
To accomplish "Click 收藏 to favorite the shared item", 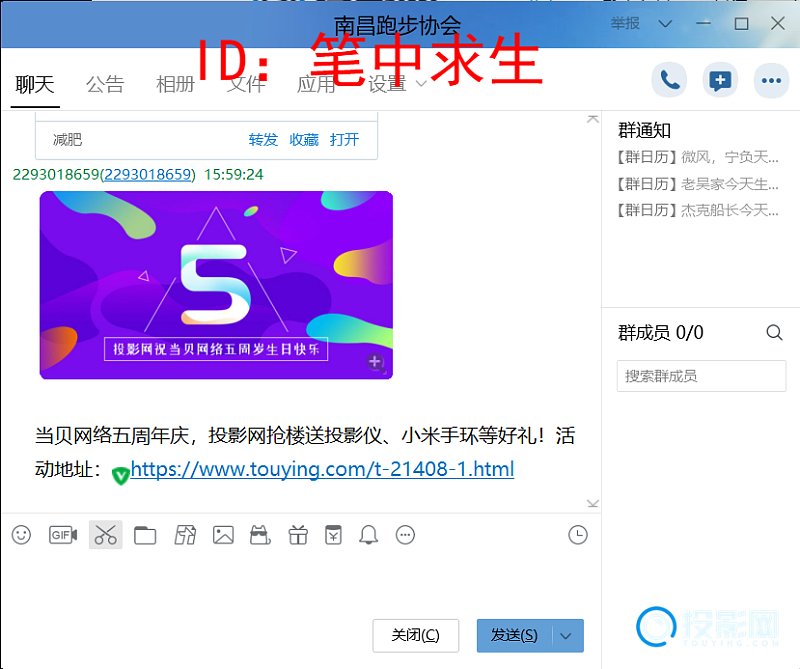I will 304,139.
